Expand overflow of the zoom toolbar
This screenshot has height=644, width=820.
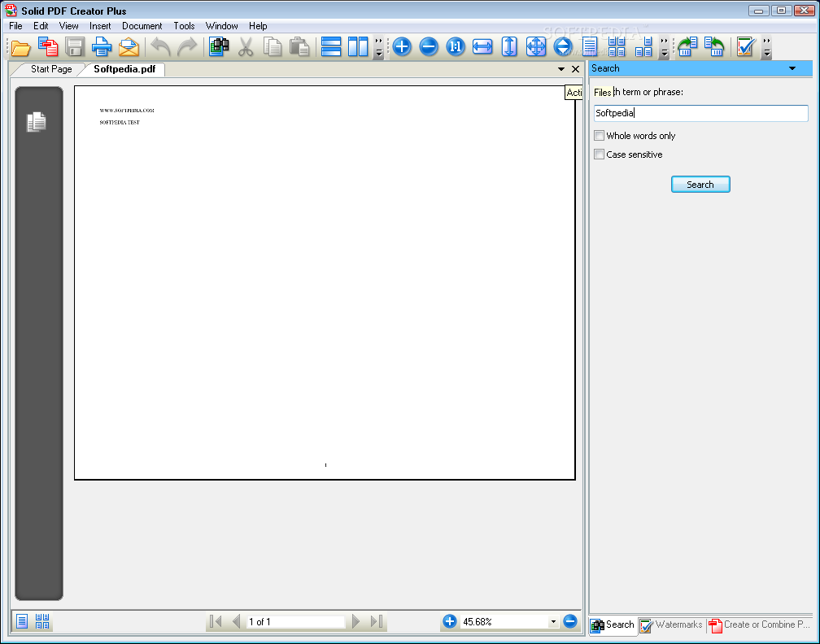[664, 47]
